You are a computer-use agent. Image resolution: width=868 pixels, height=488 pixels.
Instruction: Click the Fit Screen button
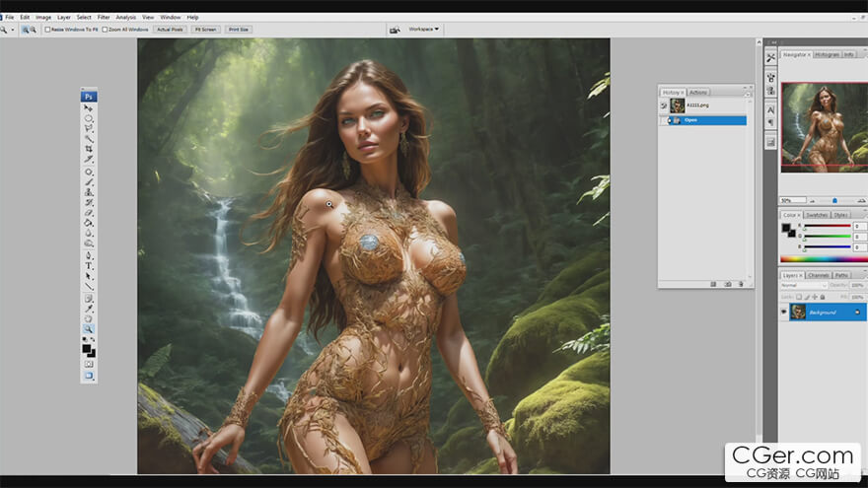[x=205, y=30]
